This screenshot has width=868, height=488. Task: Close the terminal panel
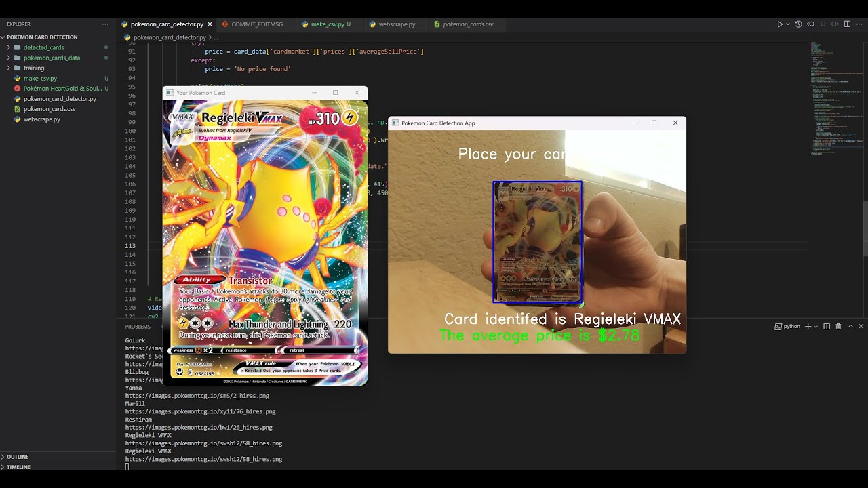tap(860, 327)
